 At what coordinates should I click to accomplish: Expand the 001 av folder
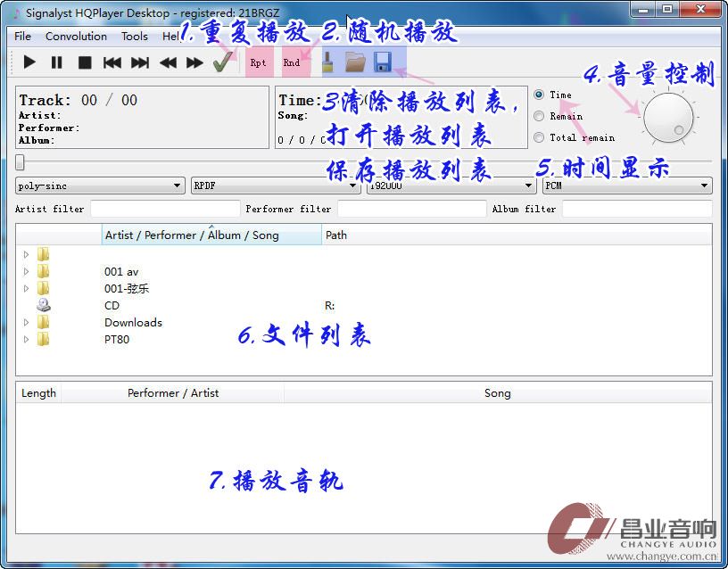point(26,271)
